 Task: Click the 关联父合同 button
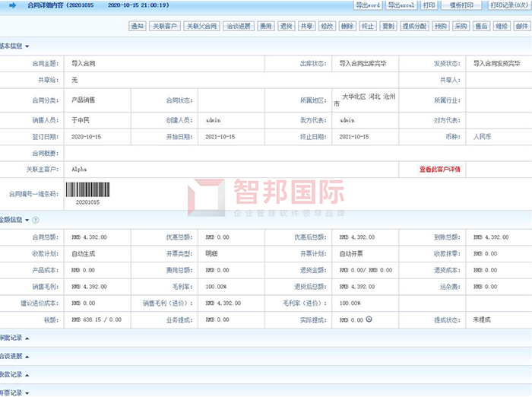click(202, 26)
